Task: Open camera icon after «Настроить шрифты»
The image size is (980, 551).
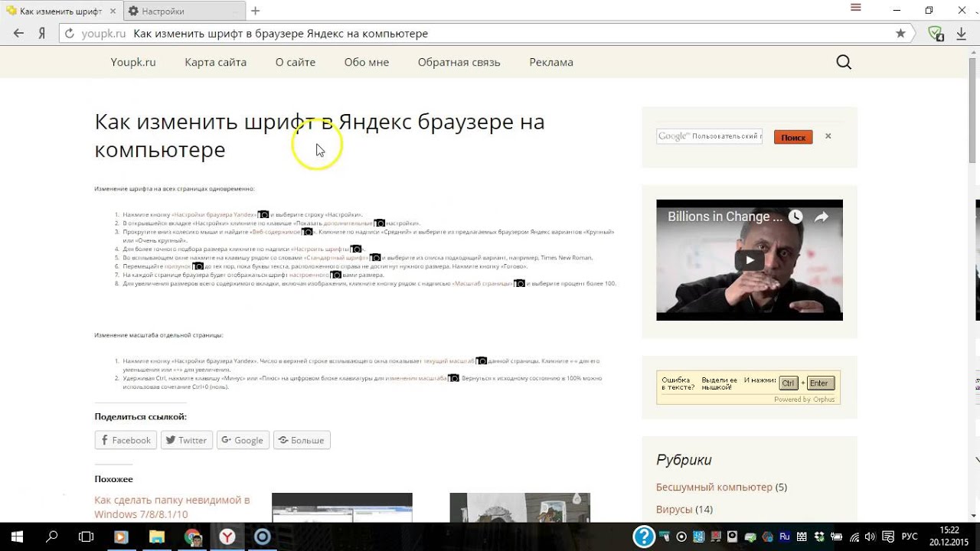Action: (355, 249)
